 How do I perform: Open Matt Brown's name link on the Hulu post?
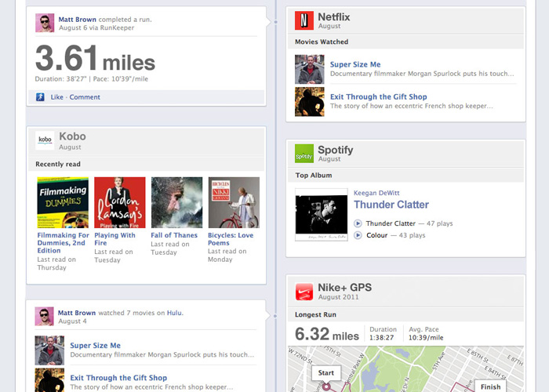point(77,313)
